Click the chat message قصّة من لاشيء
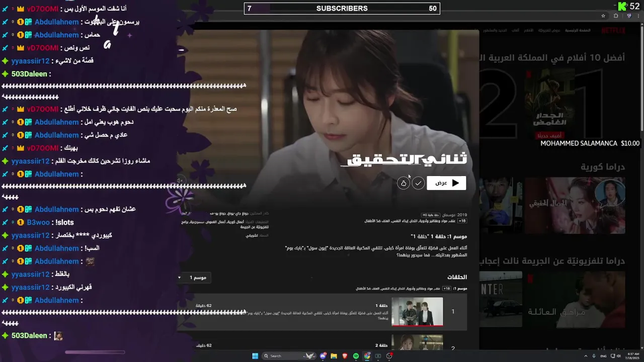Viewport: 644px width, 362px height. [74, 61]
